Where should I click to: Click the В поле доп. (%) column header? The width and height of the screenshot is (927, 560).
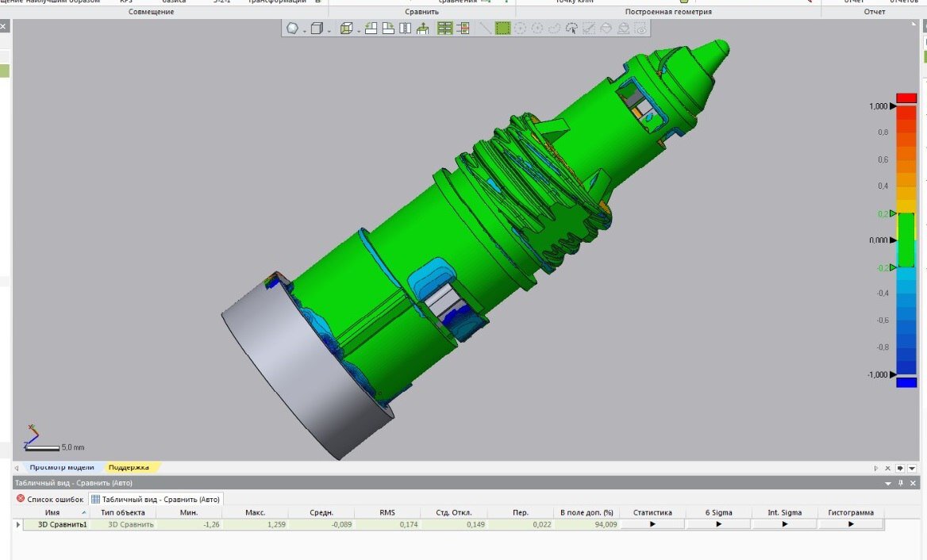point(587,512)
